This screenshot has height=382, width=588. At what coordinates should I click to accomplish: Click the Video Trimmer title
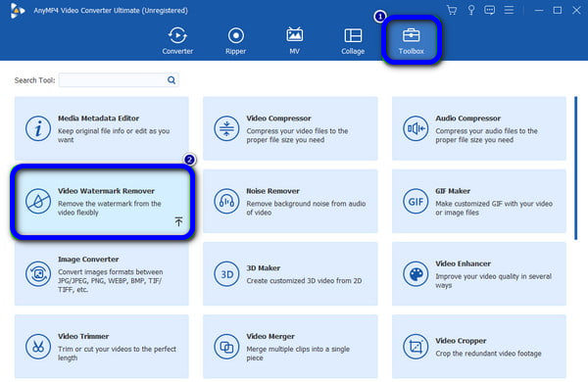(x=83, y=336)
